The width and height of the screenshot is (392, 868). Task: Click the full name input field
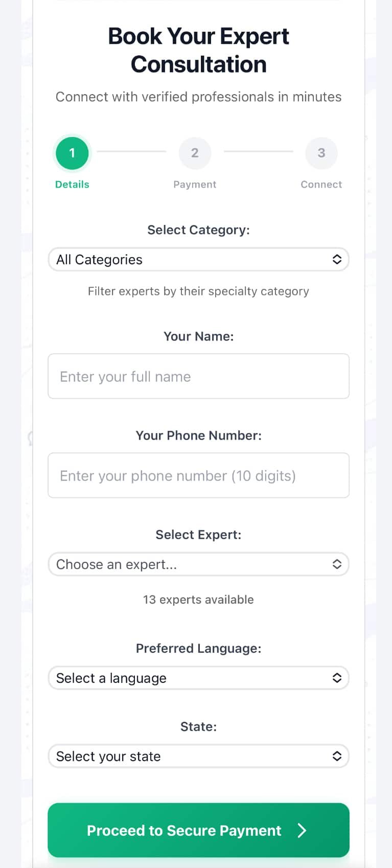click(x=199, y=376)
